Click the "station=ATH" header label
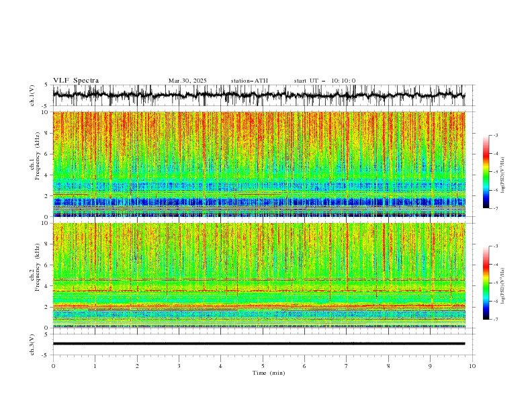 (249, 81)
